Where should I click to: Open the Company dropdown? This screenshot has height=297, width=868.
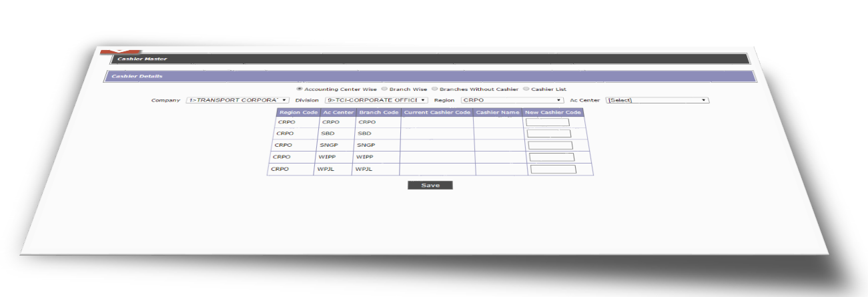click(x=237, y=100)
